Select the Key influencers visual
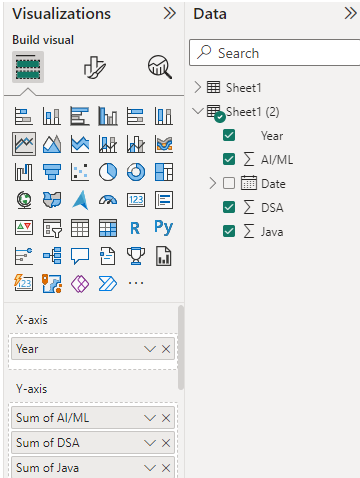The height and width of the screenshot is (478, 360). (x=24, y=256)
